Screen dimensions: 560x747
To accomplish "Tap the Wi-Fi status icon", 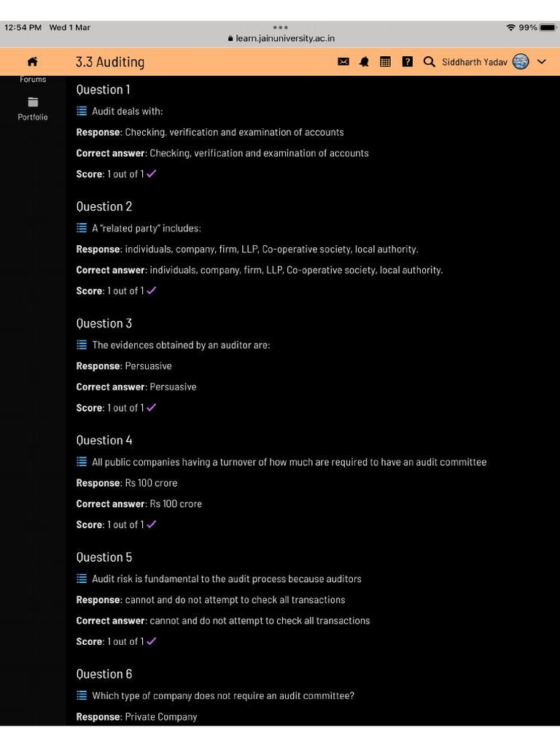I will coord(510,28).
